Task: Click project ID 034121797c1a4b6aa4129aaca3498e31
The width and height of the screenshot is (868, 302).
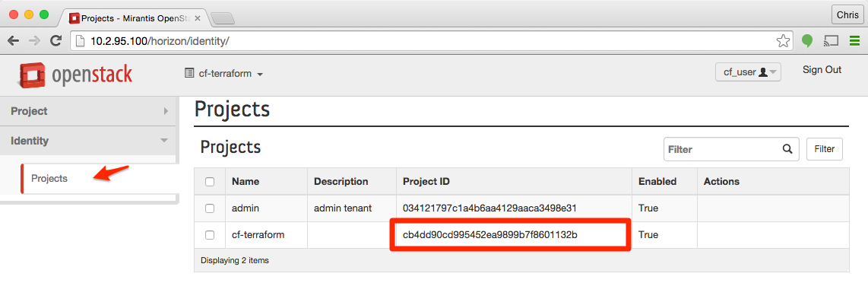Action: (x=490, y=208)
